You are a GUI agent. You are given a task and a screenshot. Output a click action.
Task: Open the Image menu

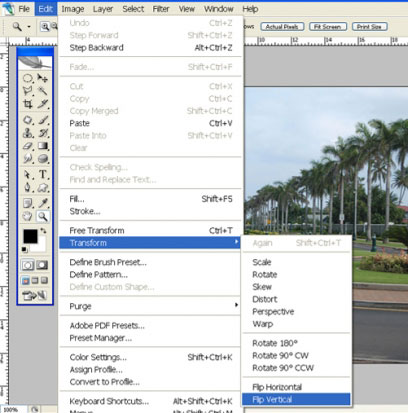click(73, 9)
